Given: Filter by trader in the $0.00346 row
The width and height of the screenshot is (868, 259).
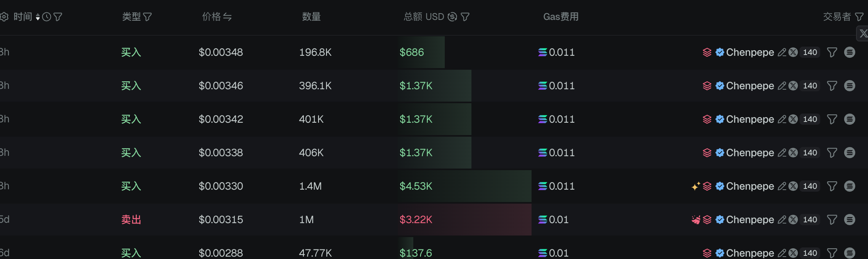Looking at the screenshot, I should coord(832,86).
